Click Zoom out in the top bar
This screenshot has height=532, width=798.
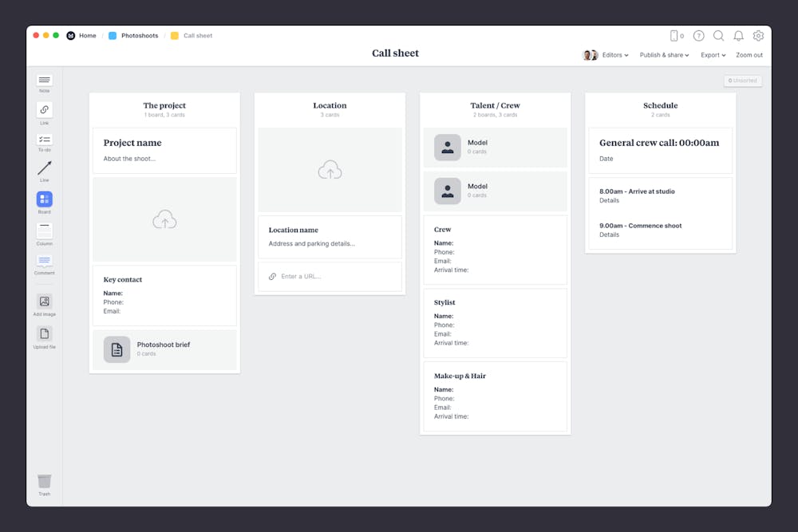[x=749, y=55]
